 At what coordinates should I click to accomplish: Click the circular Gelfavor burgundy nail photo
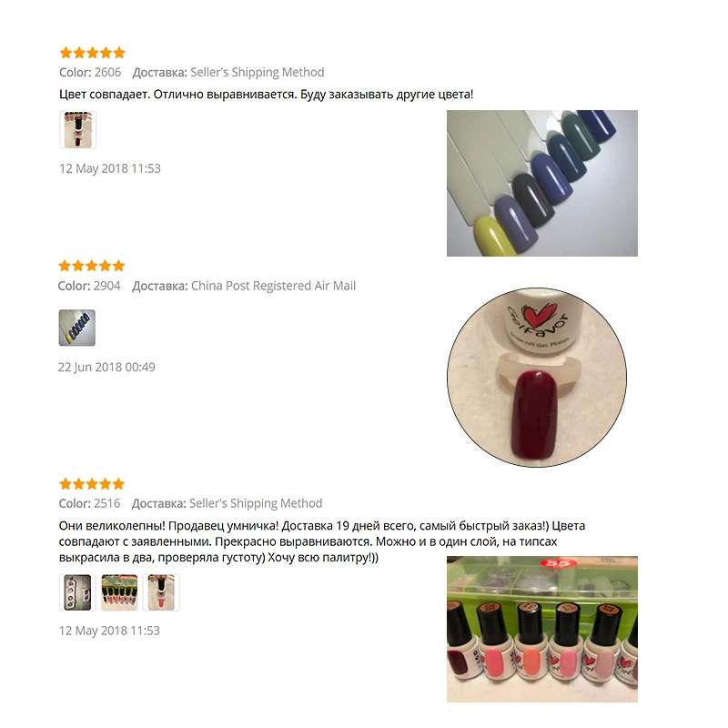[x=536, y=378]
